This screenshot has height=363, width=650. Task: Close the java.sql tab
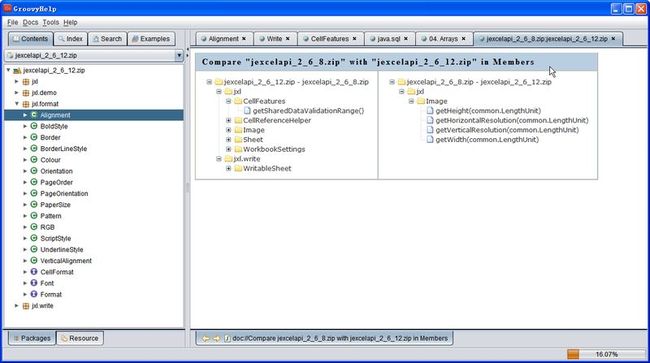(406, 39)
